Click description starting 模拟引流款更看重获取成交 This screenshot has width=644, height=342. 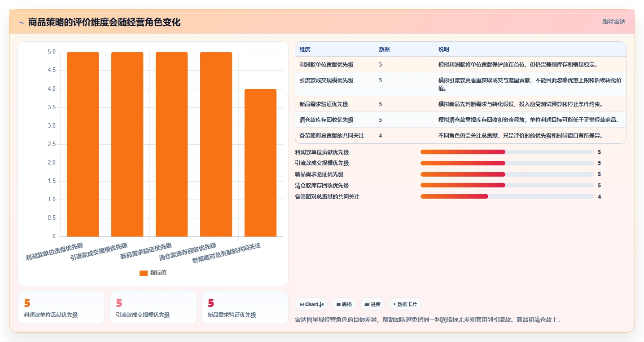[530, 84]
